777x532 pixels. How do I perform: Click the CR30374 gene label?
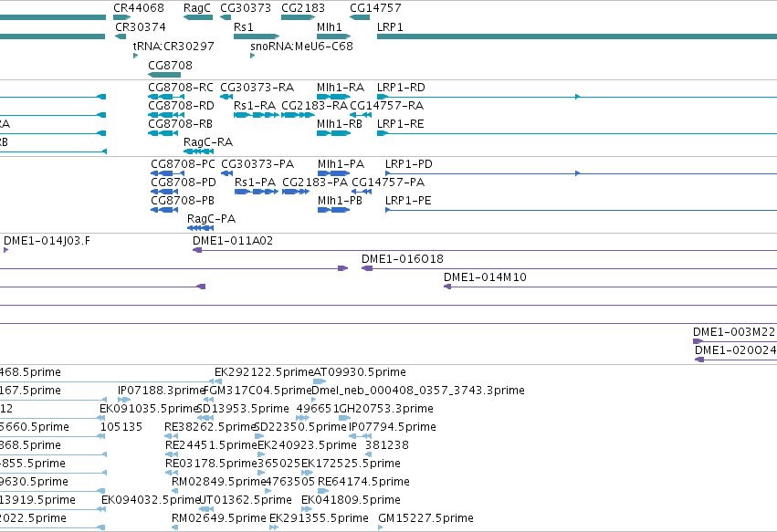[141, 27]
